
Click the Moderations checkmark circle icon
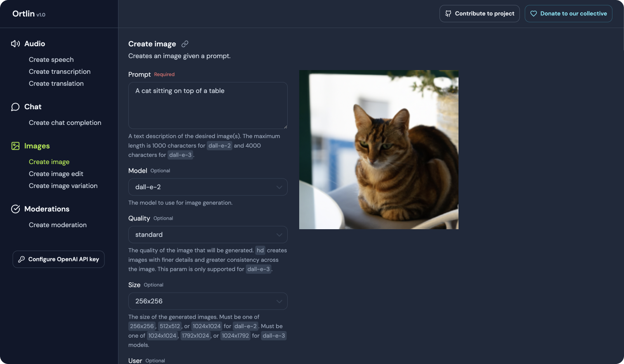point(15,209)
